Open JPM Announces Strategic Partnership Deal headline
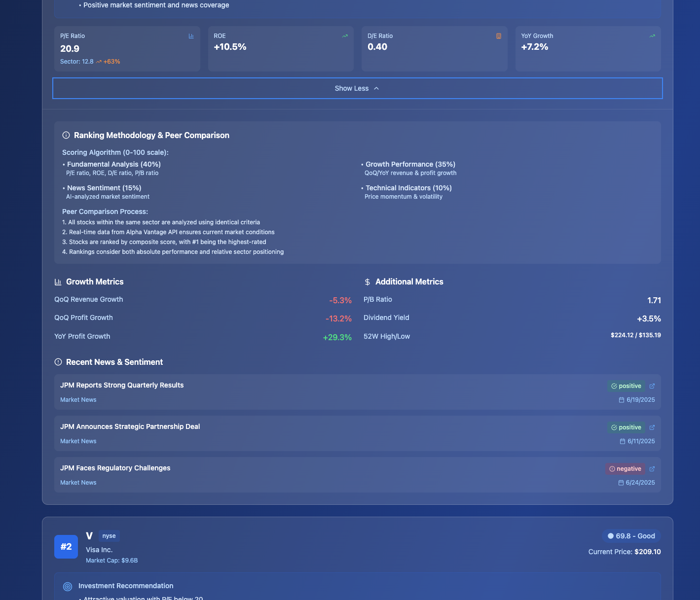This screenshot has height=600, width=700. click(x=130, y=426)
